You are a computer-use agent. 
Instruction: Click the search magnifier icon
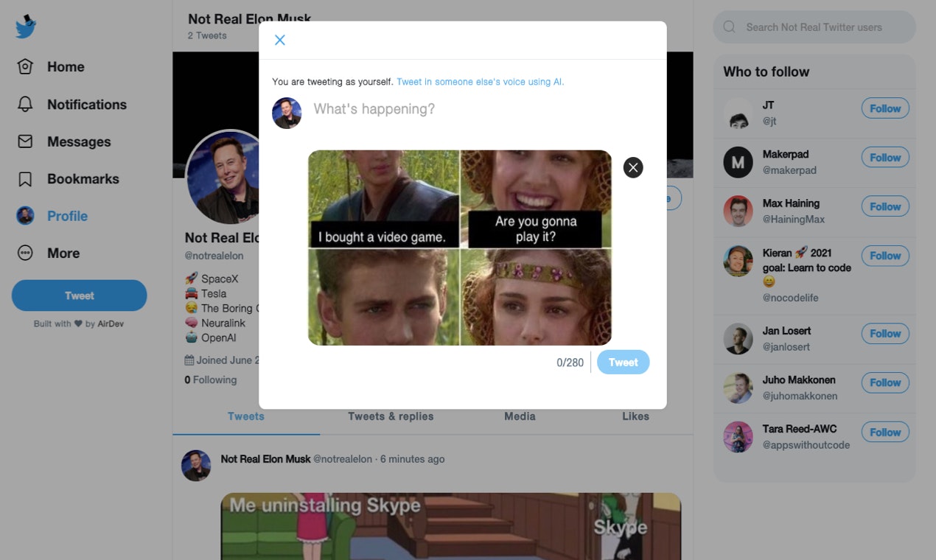coord(729,27)
